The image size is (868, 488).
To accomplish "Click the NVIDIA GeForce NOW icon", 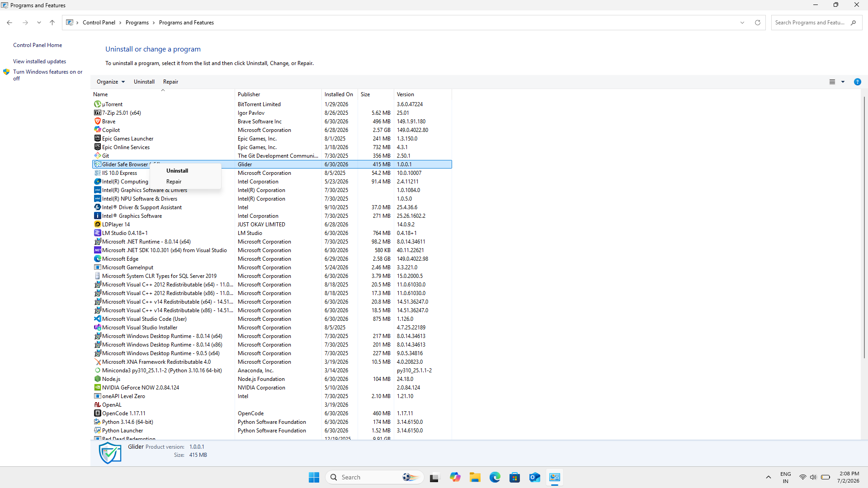I will coord(97,388).
